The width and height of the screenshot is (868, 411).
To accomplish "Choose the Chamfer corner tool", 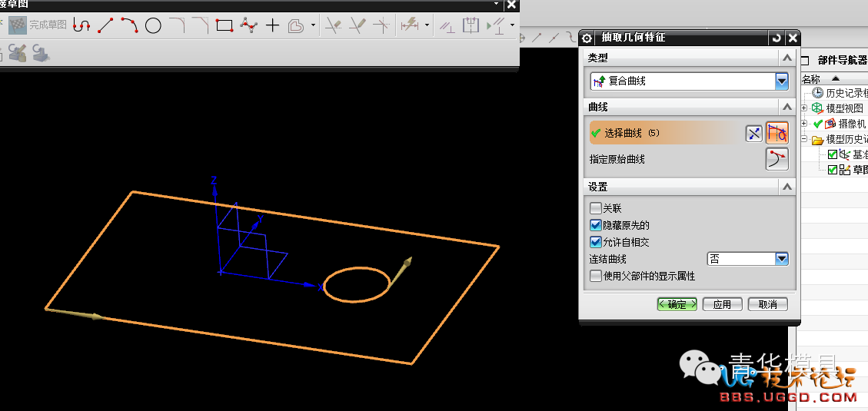I will click(x=201, y=25).
